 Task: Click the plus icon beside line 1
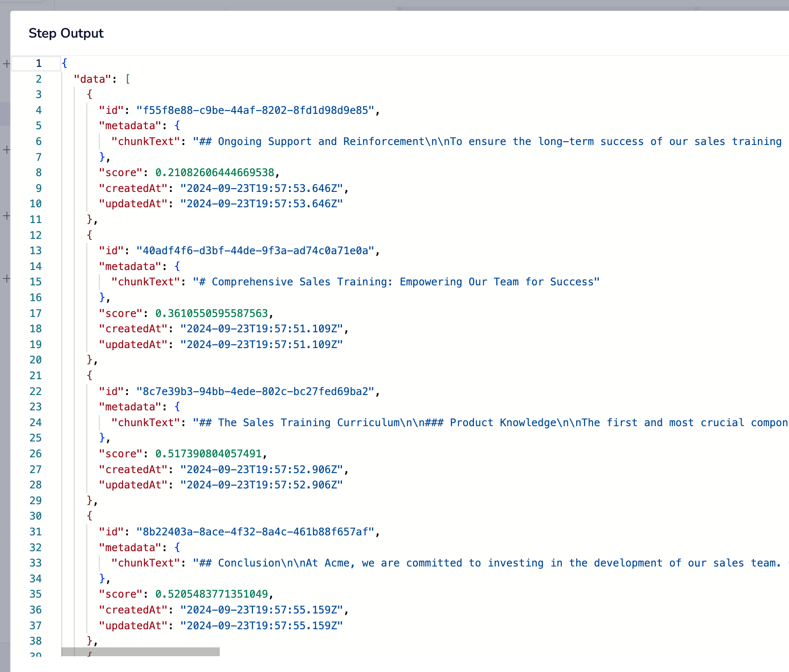tap(7, 64)
